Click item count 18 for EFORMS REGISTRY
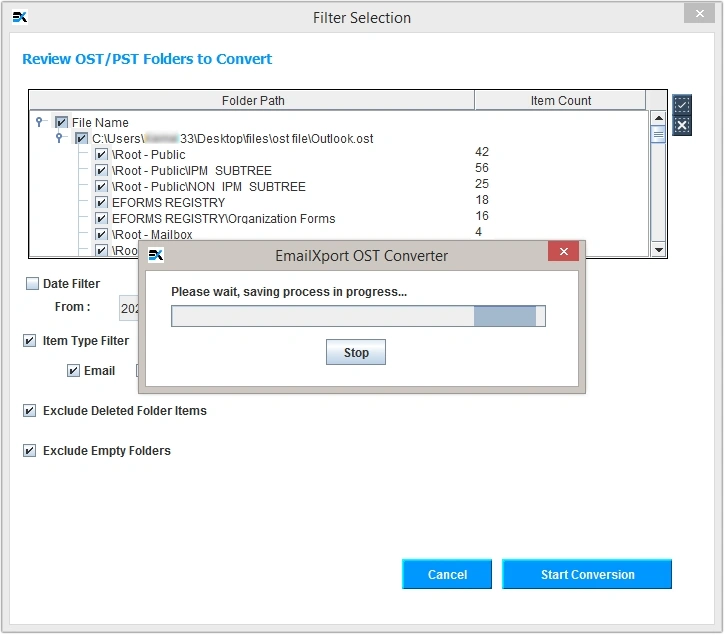725x635 pixels. click(x=482, y=200)
